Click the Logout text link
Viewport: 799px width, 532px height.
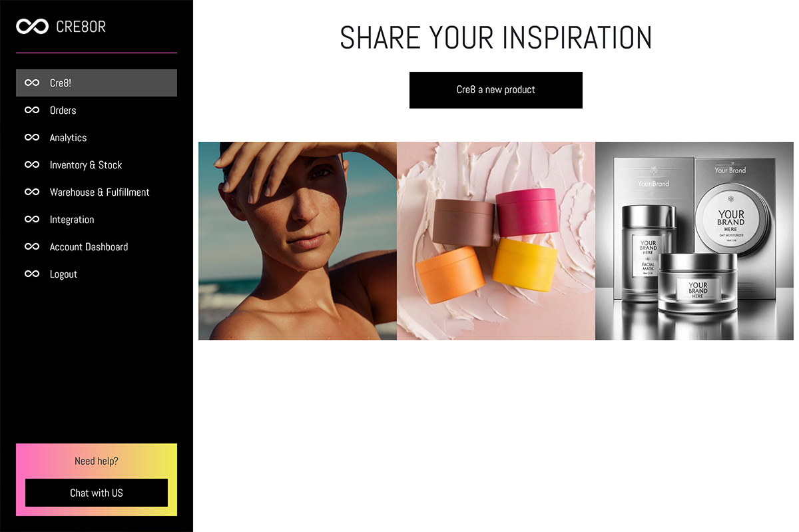pos(63,274)
